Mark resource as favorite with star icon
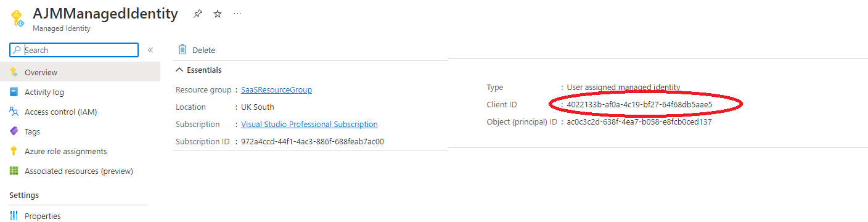Screen dimensions: 868x222 [218, 14]
